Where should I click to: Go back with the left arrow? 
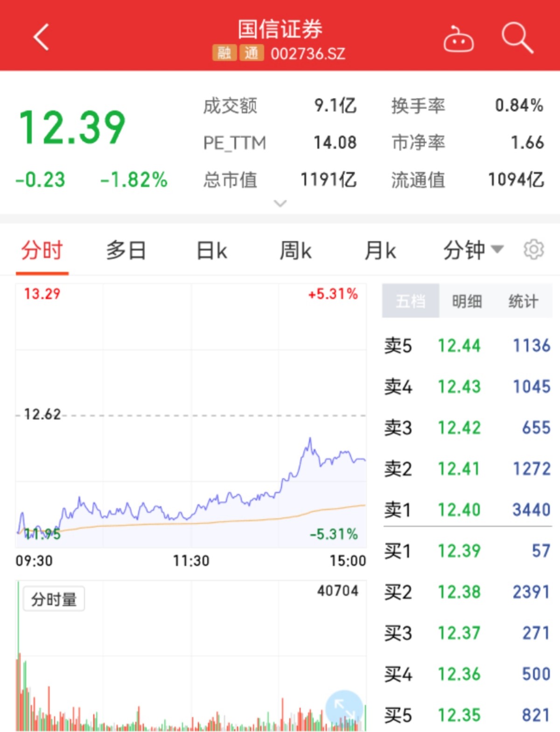click(42, 37)
